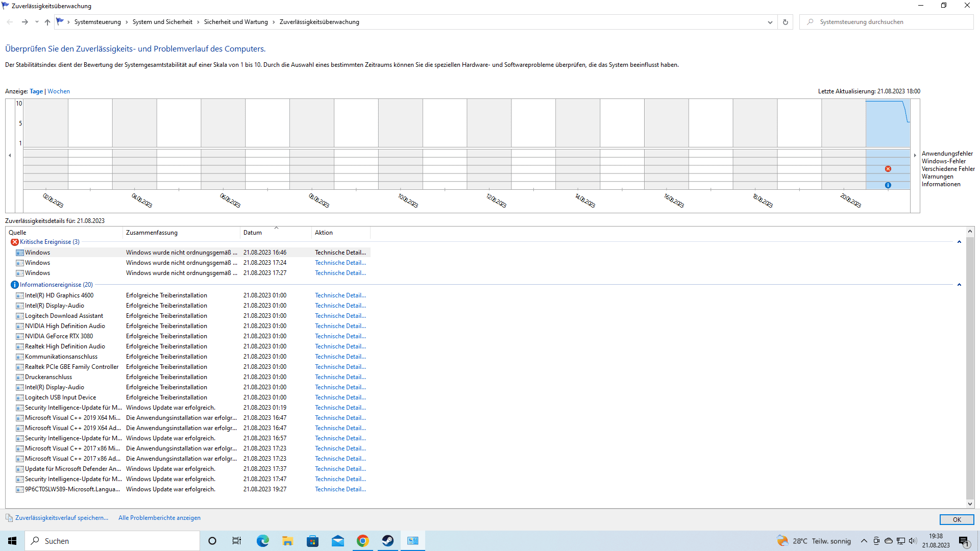Select Logitech Download Assistant row
980x551 pixels.
point(189,316)
